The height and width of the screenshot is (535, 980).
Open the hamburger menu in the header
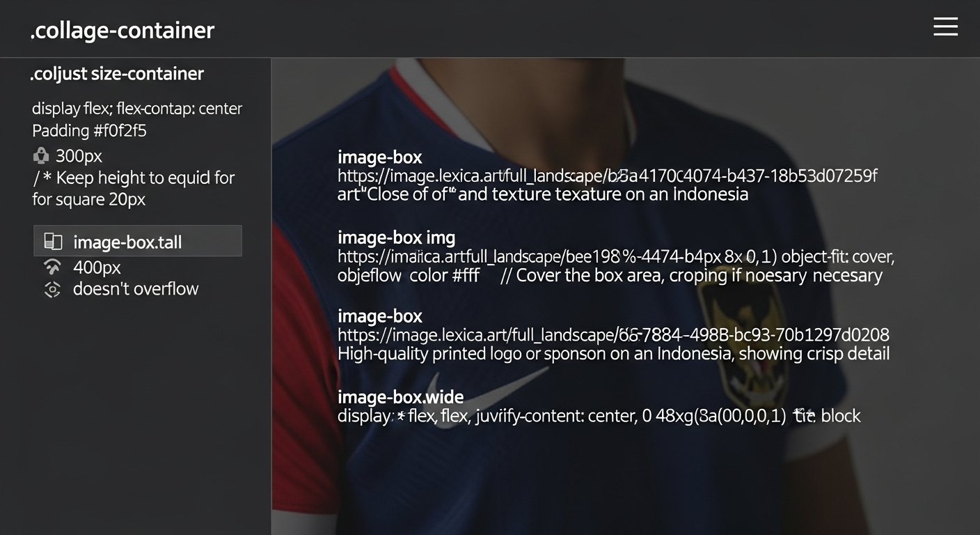click(x=945, y=27)
